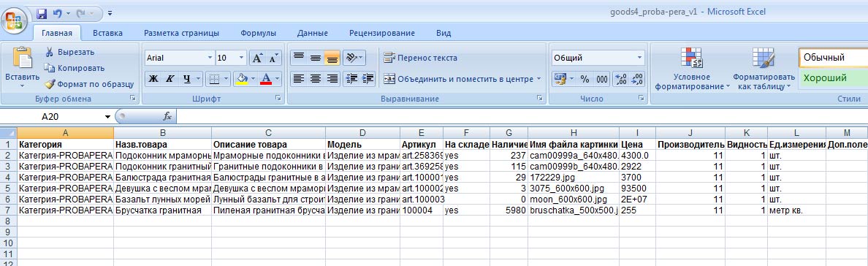Decrease decimal places icon

(x=638, y=79)
